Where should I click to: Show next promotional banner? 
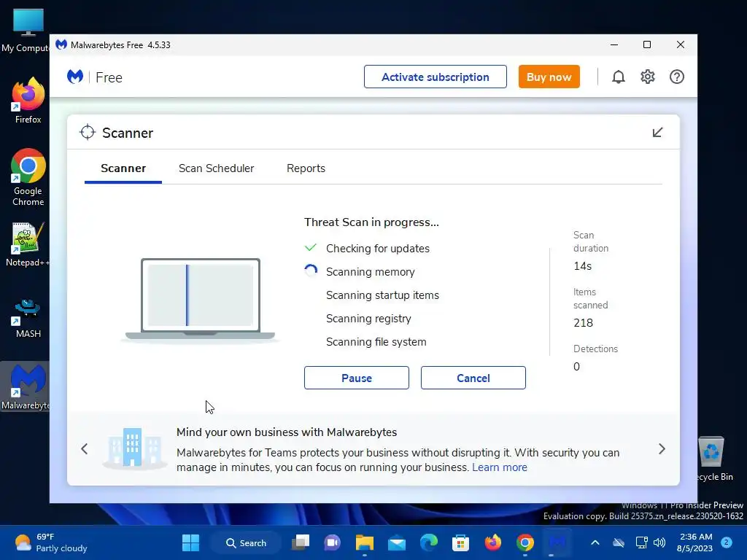[x=661, y=448]
